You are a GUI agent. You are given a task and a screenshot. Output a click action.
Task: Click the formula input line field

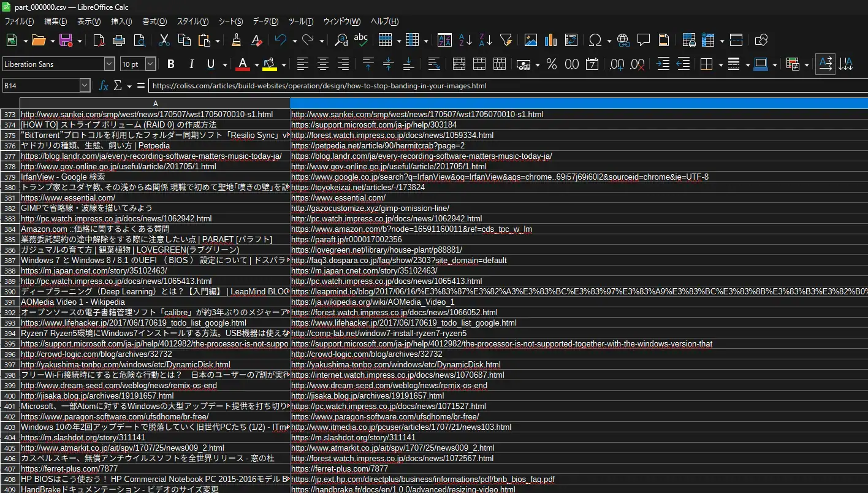pos(508,86)
